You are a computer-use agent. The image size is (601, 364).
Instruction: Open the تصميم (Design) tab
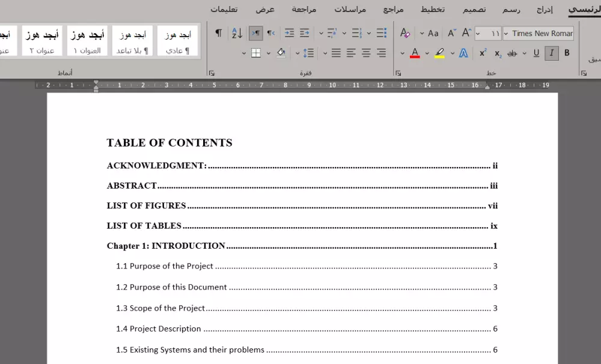point(474,10)
